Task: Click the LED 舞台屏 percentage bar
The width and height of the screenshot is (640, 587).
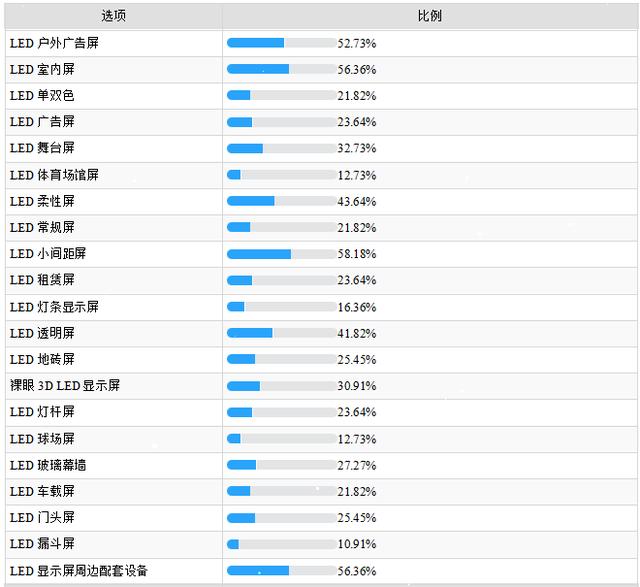Action: (281, 148)
